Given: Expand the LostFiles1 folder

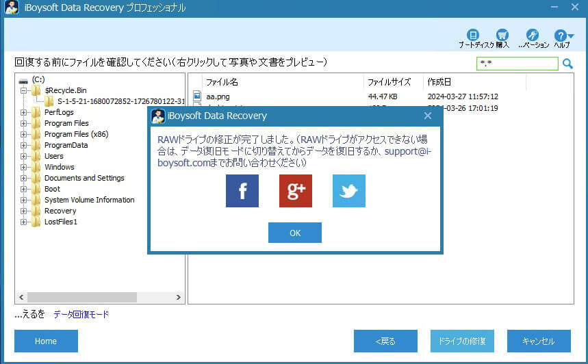Looking at the screenshot, I should point(24,222).
